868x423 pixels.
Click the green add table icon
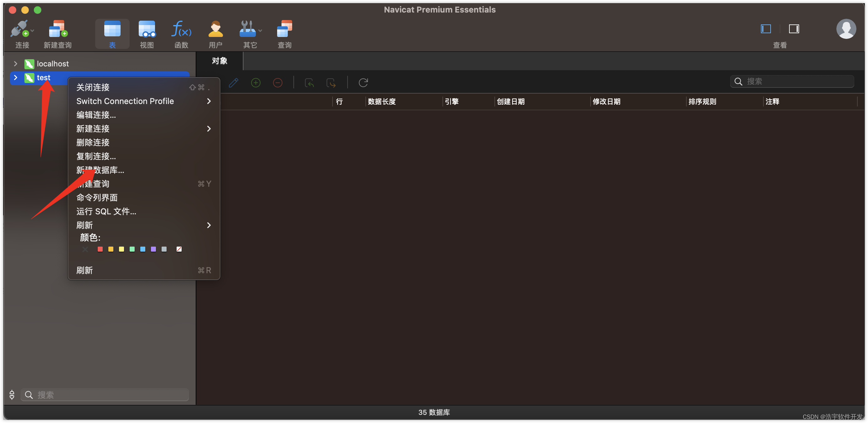[256, 83]
